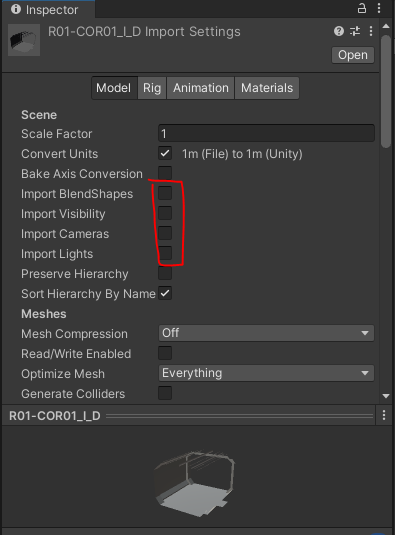Viewport: 395px width, 535px height.
Task: Click the Inspector lock icon
Action: [362, 8]
